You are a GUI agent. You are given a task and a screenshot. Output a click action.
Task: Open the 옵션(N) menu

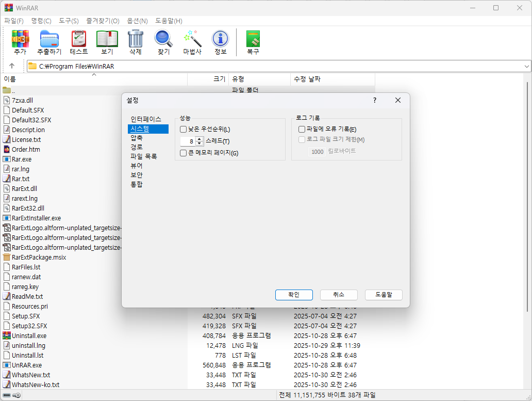(x=138, y=21)
